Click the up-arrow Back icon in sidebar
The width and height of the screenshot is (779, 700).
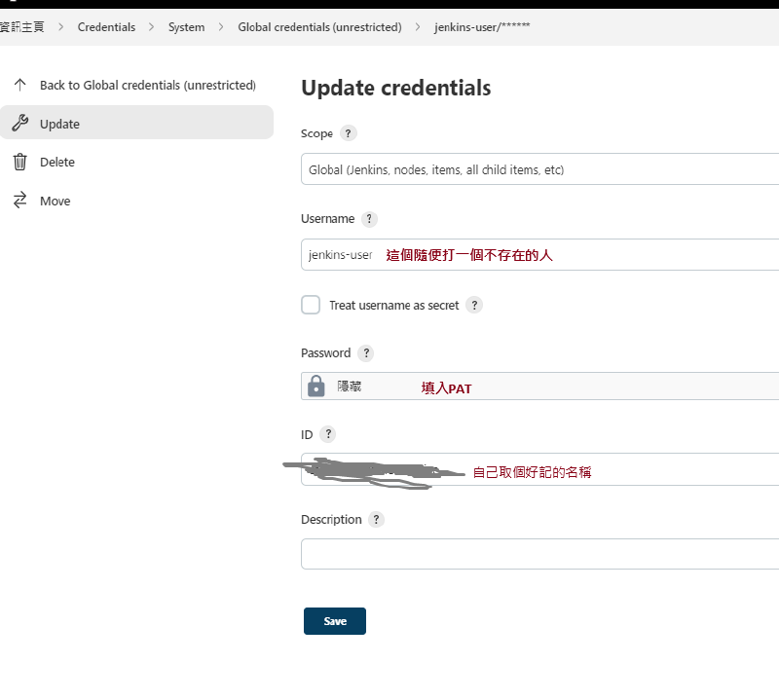(19, 85)
